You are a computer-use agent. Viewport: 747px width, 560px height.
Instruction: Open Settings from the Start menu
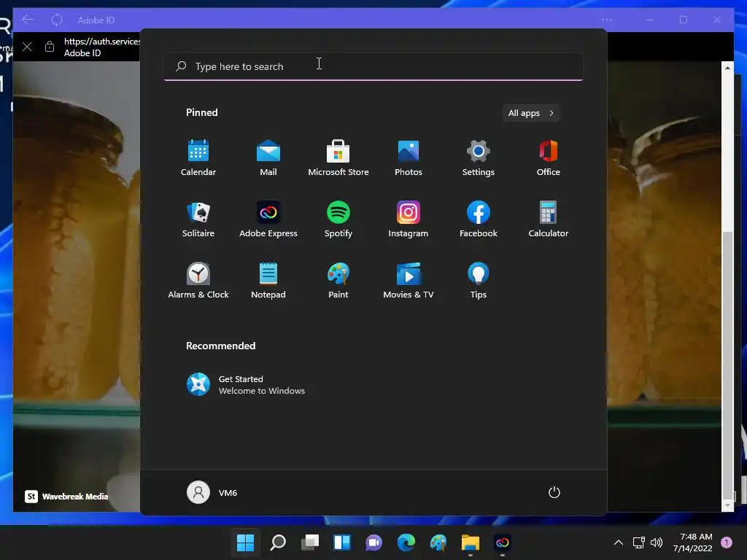(x=479, y=157)
